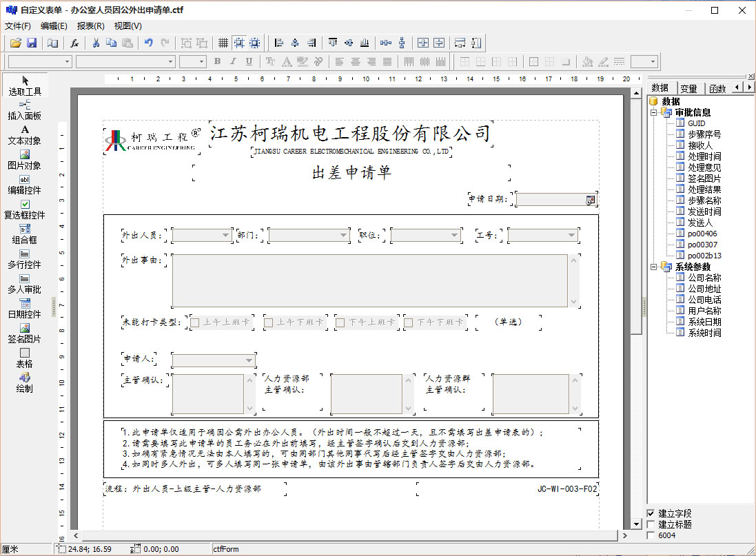Screen dimensions: 756x556
Task: Select the 处理意见 field in data tree
Action: [704, 167]
